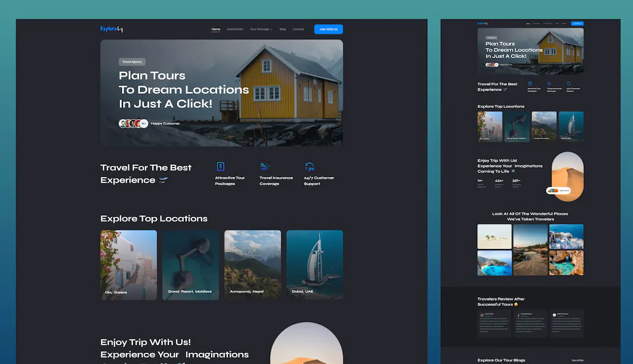633x364 pixels.
Task: Expand the Tour Package dropdown in large navbar
Action: point(261,29)
